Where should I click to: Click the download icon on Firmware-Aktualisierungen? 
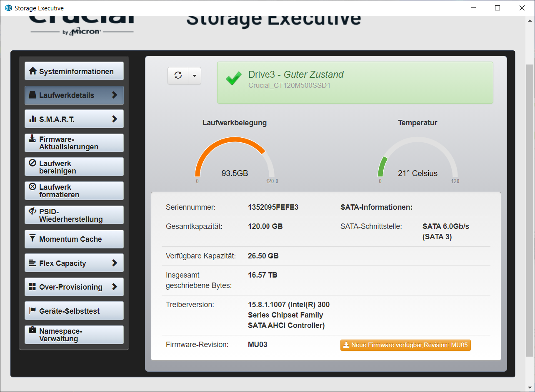click(32, 139)
